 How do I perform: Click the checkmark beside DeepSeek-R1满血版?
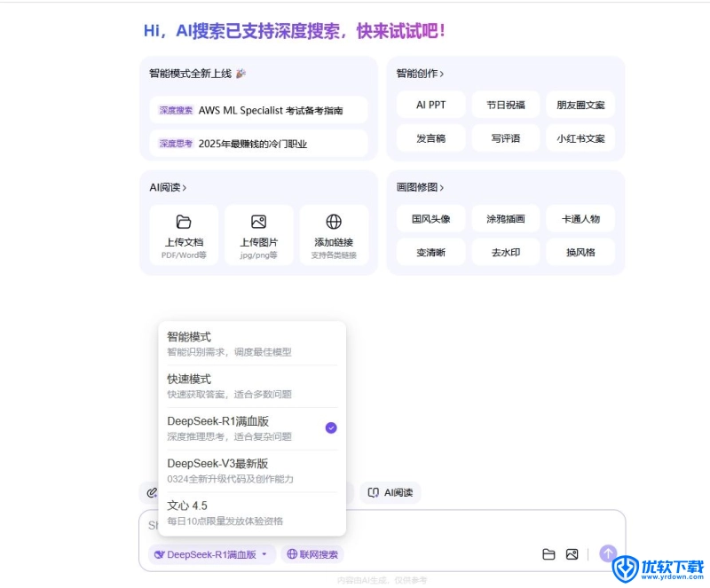[330, 427]
